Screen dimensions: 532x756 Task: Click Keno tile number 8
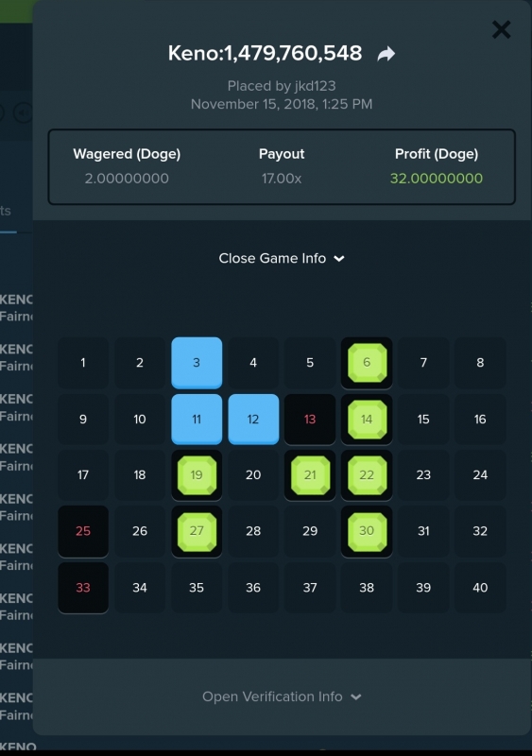pyautogui.click(x=480, y=363)
